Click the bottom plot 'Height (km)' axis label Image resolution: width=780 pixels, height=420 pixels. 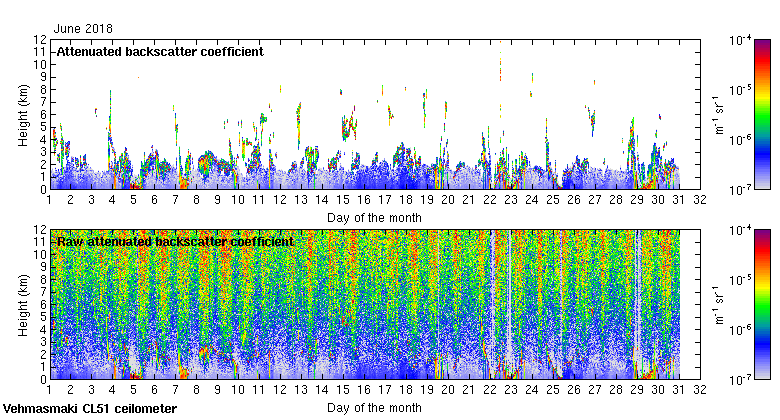click(x=23, y=306)
